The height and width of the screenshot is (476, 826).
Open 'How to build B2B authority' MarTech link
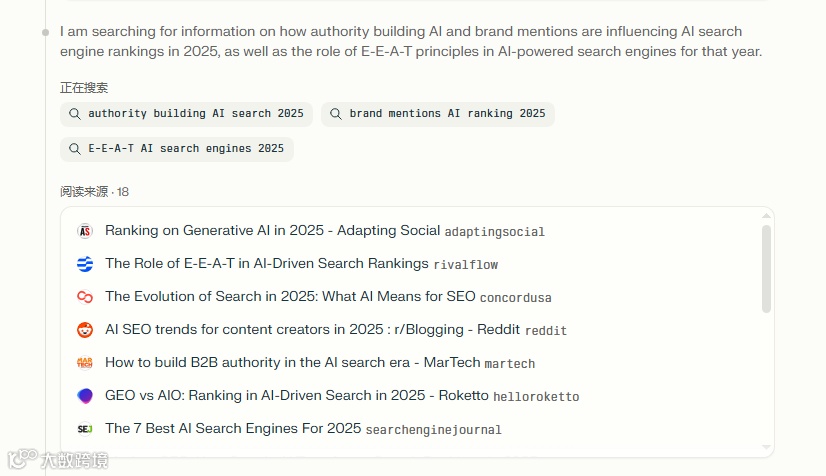(292, 363)
